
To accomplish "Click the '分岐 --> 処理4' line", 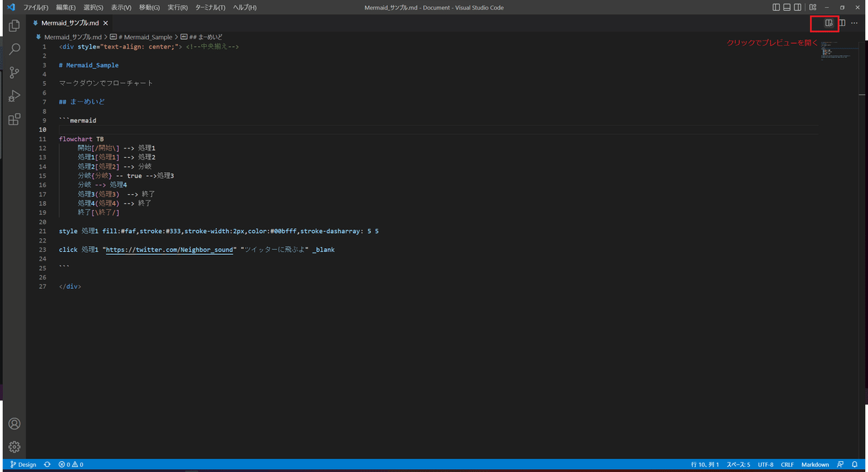I will 102,185.
